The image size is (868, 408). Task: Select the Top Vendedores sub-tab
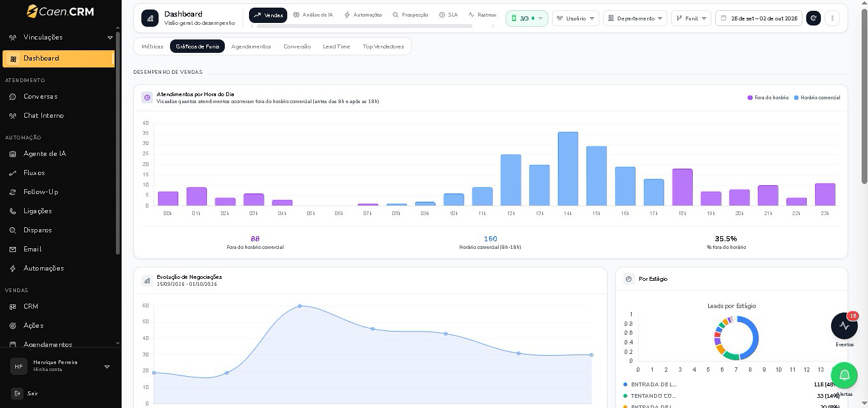click(383, 46)
